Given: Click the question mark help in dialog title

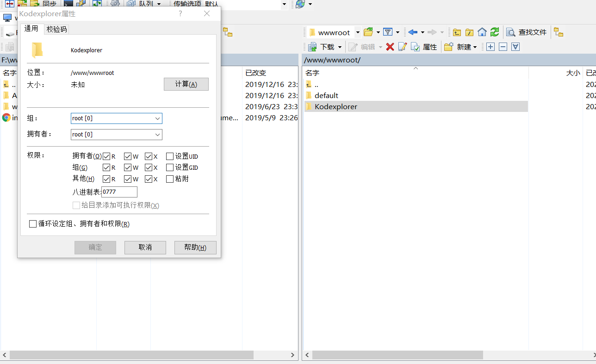Looking at the screenshot, I should 180,13.
